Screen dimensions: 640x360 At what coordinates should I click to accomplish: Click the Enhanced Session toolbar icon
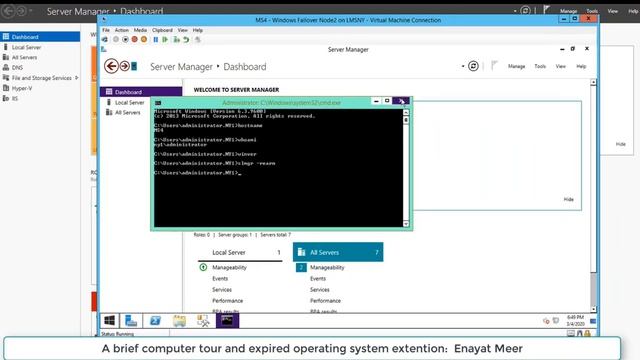pos(198,40)
